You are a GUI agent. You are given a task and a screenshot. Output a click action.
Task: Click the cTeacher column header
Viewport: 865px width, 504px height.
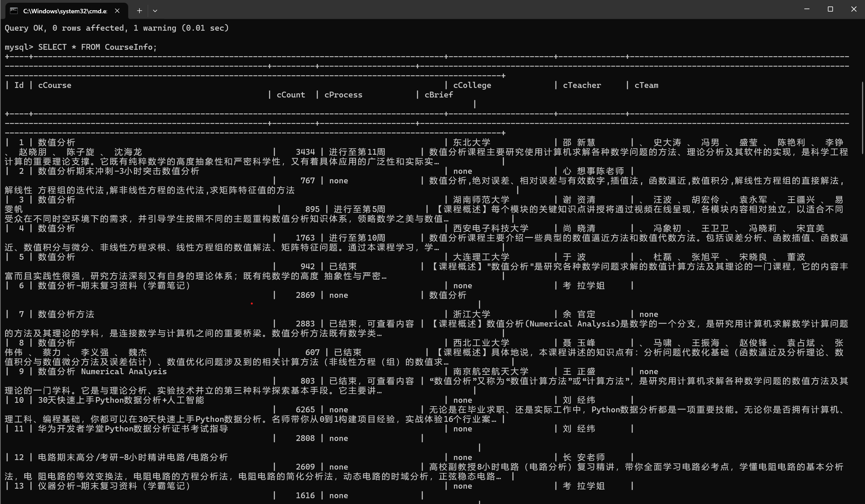(582, 85)
